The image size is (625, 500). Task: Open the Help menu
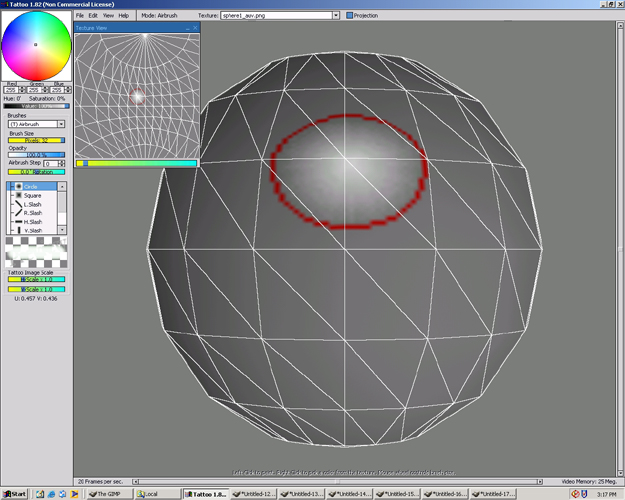pyautogui.click(x=124, y=16)
